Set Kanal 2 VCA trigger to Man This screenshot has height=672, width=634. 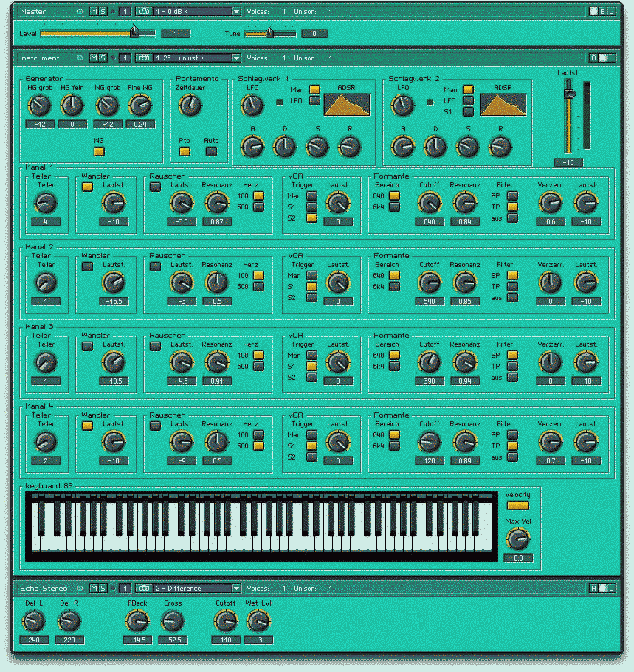311,275
